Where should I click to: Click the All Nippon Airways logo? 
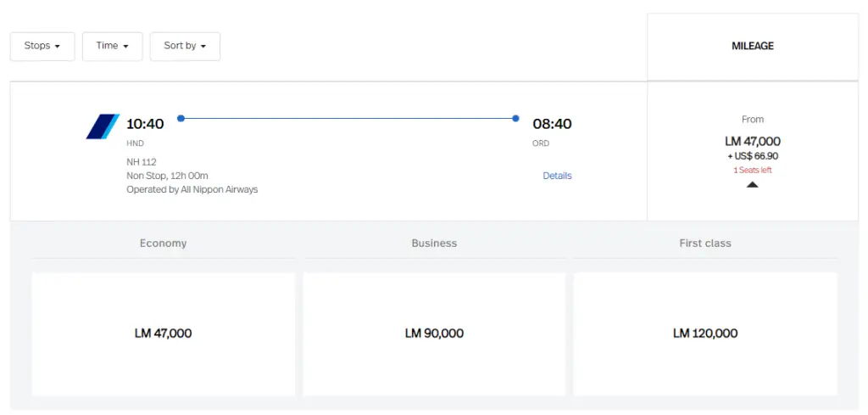(x=103, y=126)
